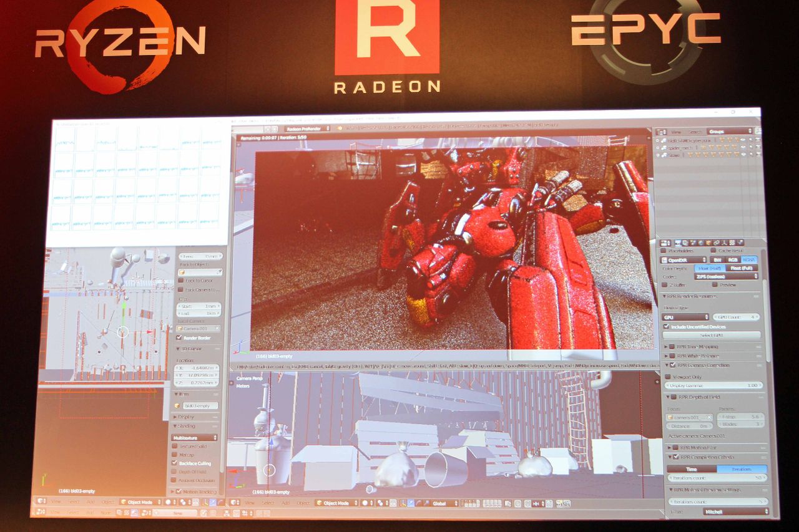Open the Mitchell filter dropdown
Viewport: 799px width, 532px height.
735,511
